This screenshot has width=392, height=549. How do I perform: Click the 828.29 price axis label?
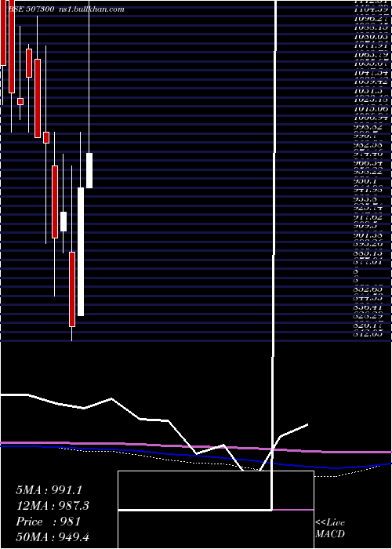[x=368, y=316]
